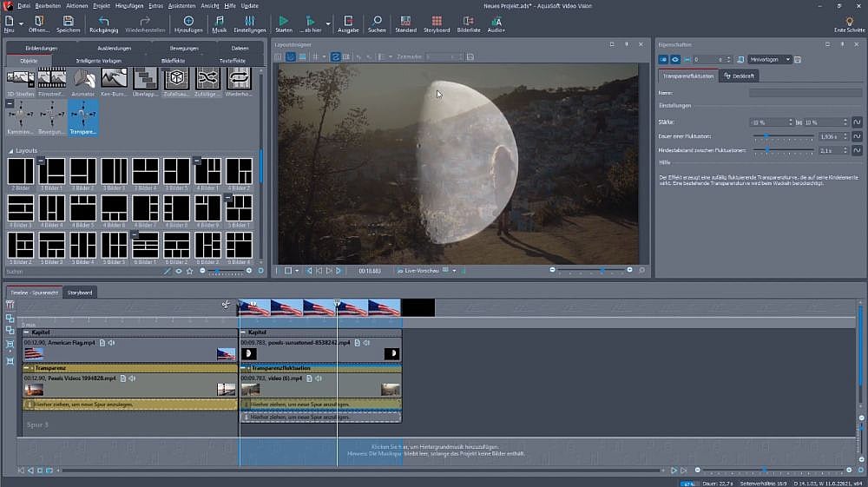Screen dimensions: 868x487
Task: Start playback with the Starten button
Action: (x=283, y=20)
